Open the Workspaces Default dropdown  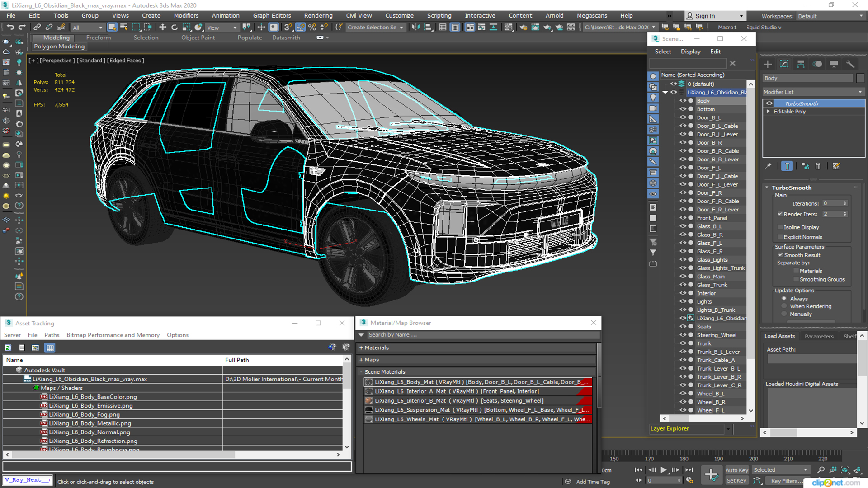pyautogui.click(x=830, y=16)
